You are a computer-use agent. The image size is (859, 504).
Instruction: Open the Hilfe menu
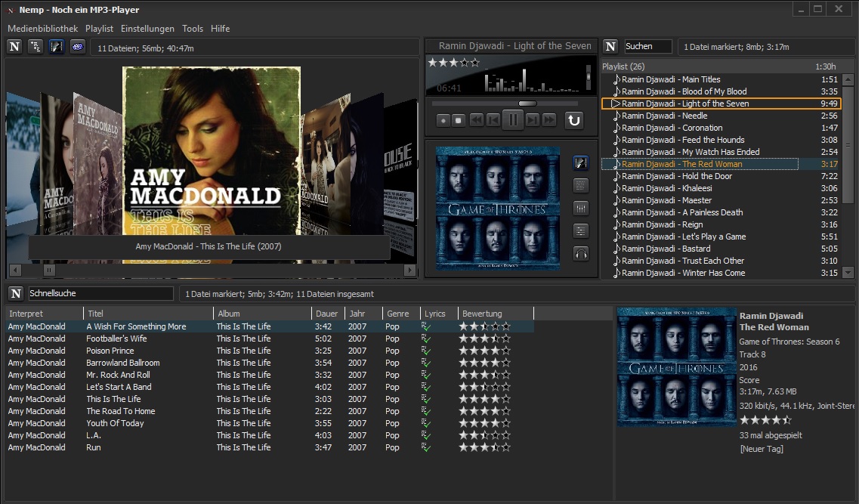[x=221, y=29]
